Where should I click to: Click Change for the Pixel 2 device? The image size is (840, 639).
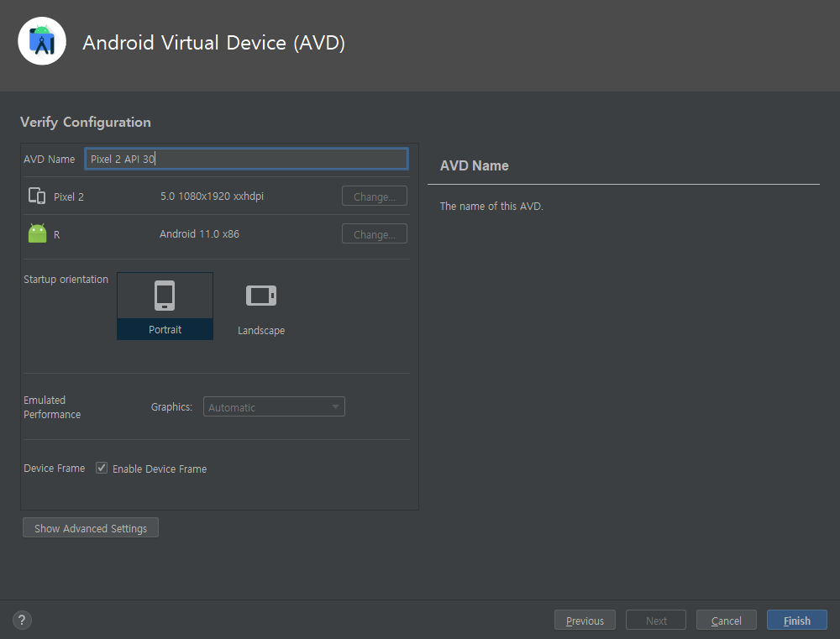click(375, 196)
